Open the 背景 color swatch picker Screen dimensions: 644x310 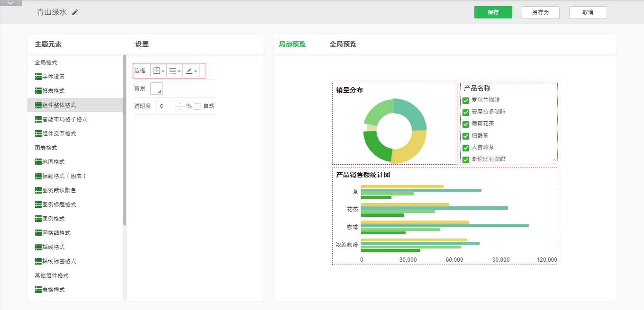(156, 89)
